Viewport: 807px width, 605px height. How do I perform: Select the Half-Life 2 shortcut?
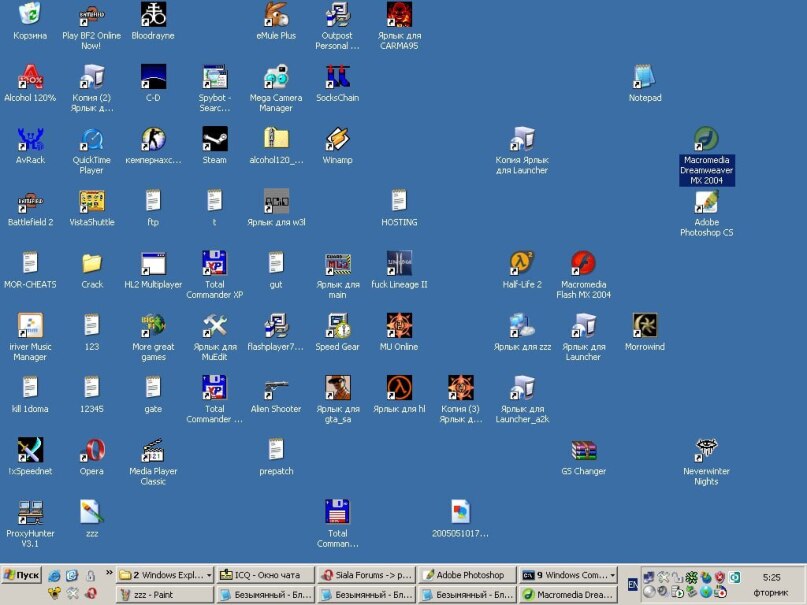[521, 264]
